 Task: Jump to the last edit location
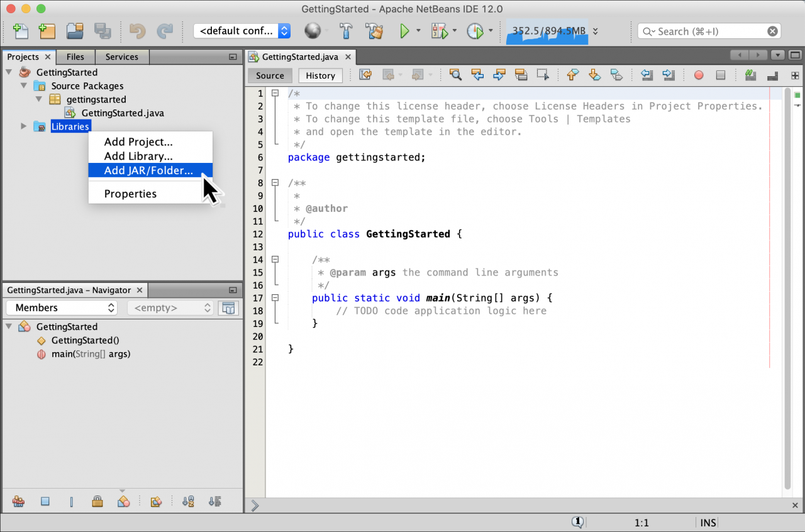365,75
